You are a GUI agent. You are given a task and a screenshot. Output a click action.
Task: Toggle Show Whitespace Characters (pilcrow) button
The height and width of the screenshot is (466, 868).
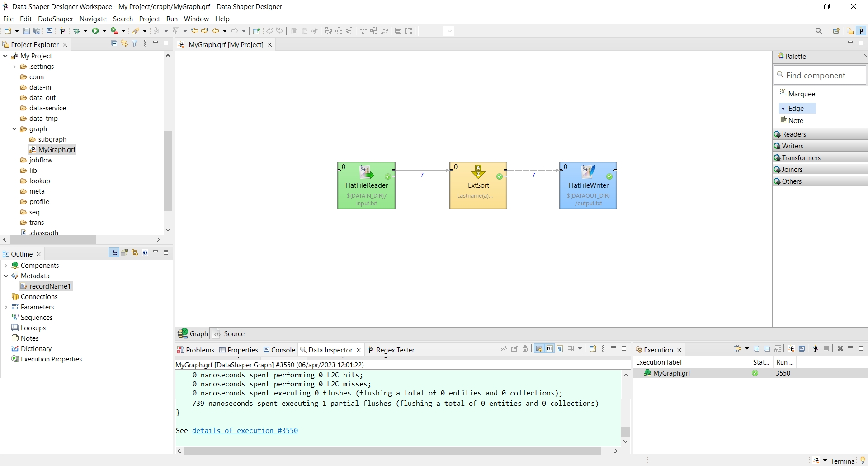tap(560, 349)
